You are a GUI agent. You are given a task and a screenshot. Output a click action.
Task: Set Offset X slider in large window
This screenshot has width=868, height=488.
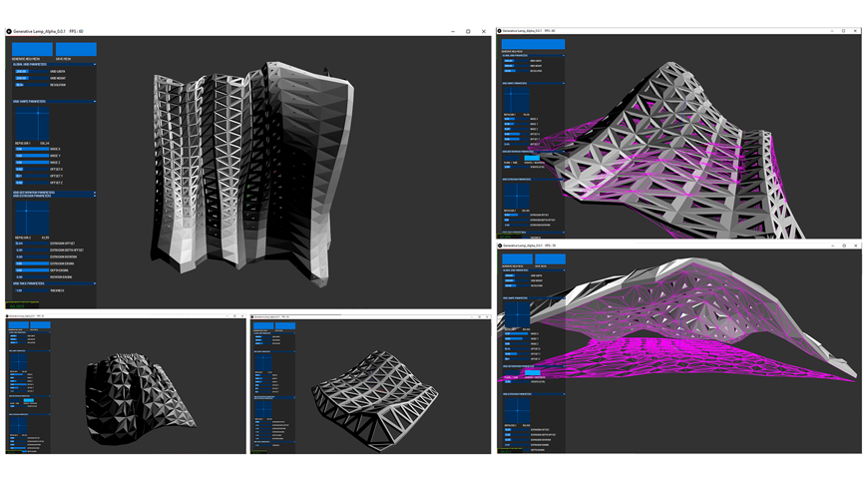(32, 169)
